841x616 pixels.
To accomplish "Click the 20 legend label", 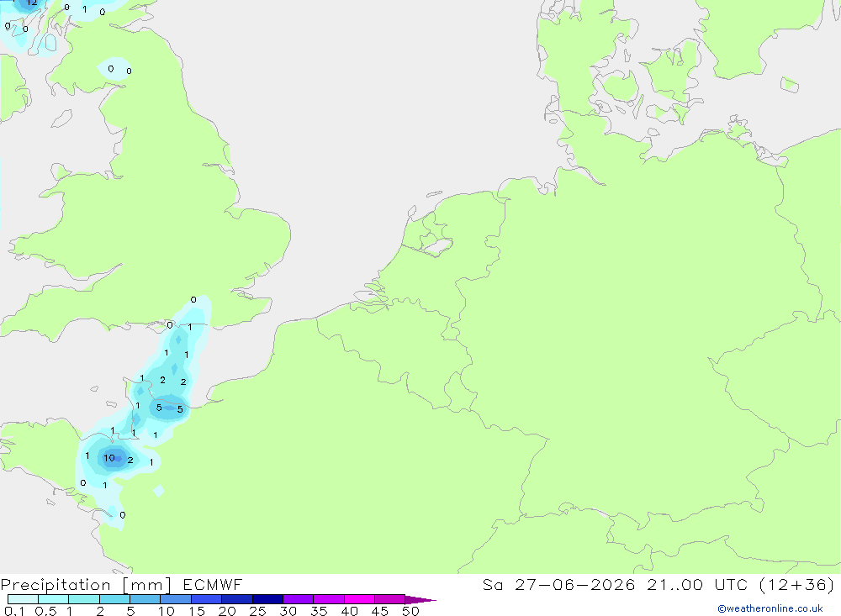I will click(x=227, y=611).
